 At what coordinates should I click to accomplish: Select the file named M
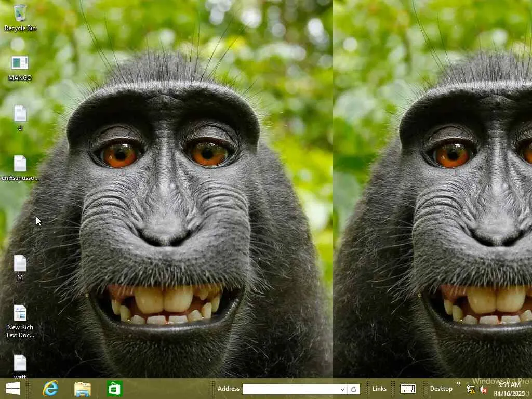click(x=20, y=268)
